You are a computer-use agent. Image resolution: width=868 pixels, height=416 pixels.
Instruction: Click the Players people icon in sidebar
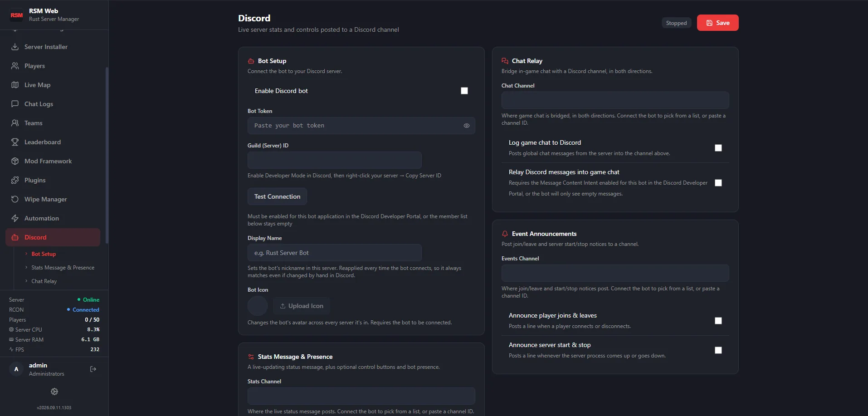coord(15,66)
